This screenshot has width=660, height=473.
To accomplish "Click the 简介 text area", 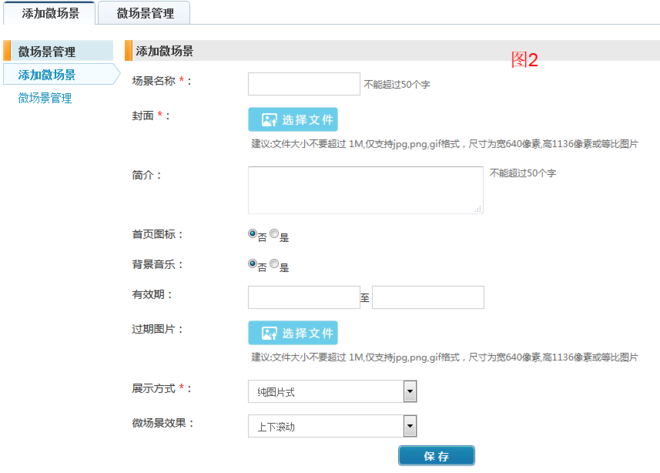I will coord(365,189).
